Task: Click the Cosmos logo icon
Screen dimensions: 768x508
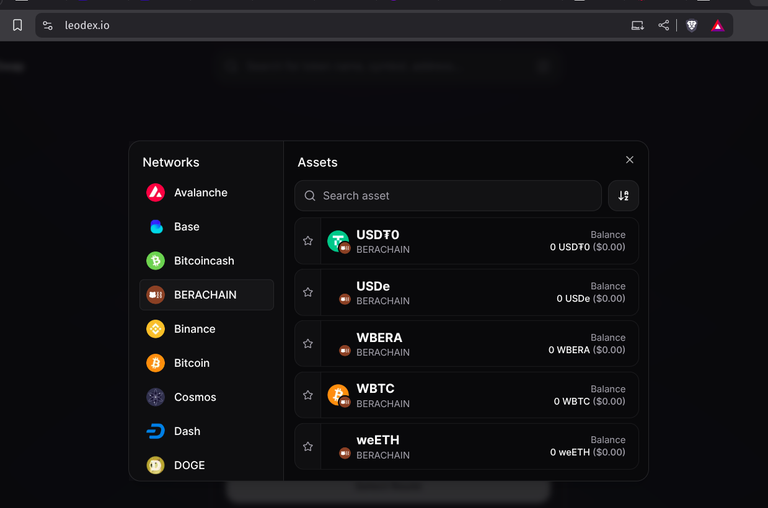Action: [156, 397]
